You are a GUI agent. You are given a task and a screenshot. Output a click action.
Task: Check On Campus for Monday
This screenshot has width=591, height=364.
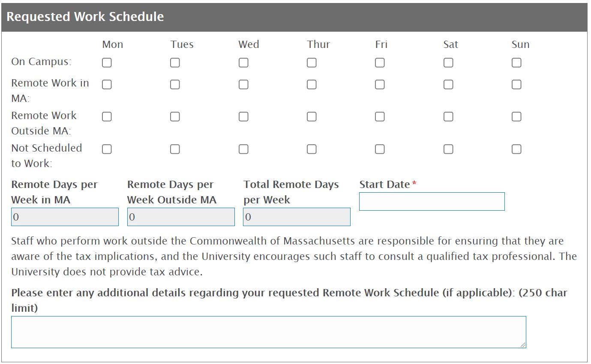(107, 63)
